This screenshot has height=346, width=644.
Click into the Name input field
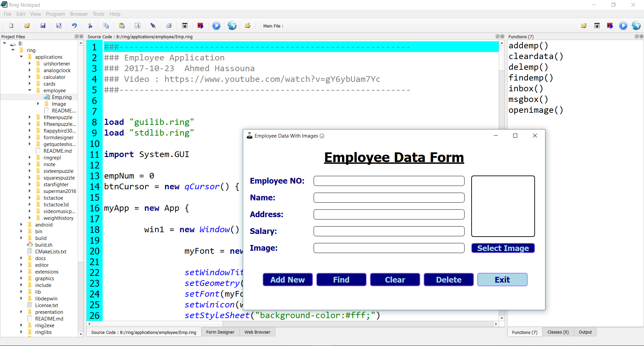(x=389, y=198)
